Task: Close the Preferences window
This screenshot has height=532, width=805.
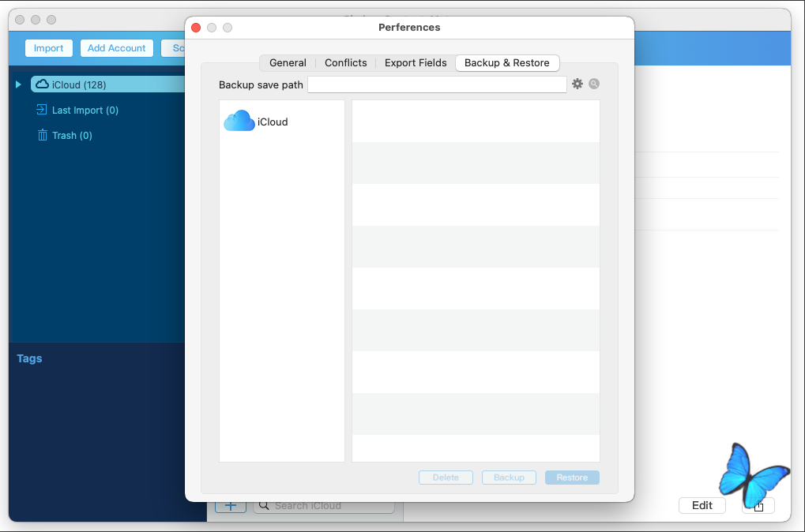Action: point(196,28)
